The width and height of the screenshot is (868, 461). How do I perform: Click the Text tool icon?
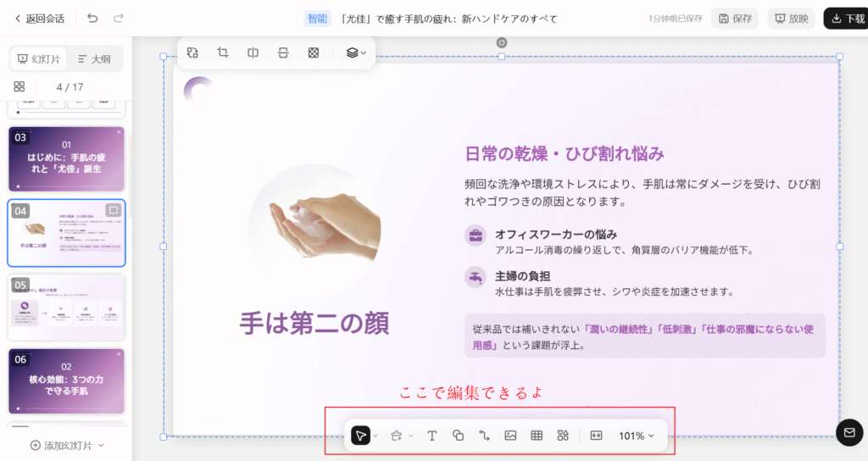pos(431,436)
